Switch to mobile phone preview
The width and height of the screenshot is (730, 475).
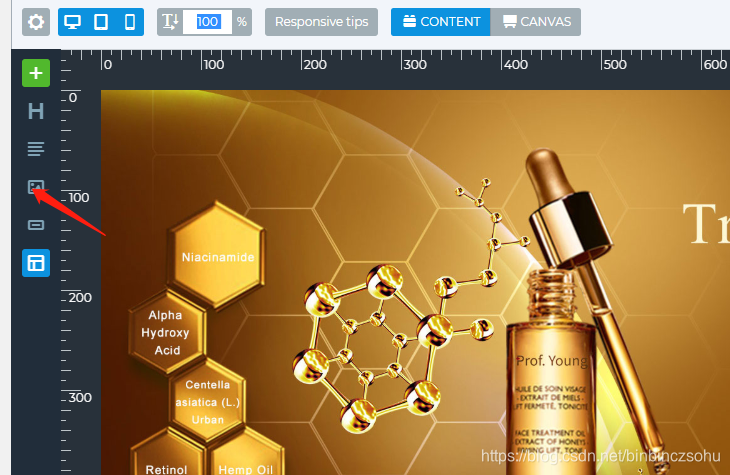130,22
